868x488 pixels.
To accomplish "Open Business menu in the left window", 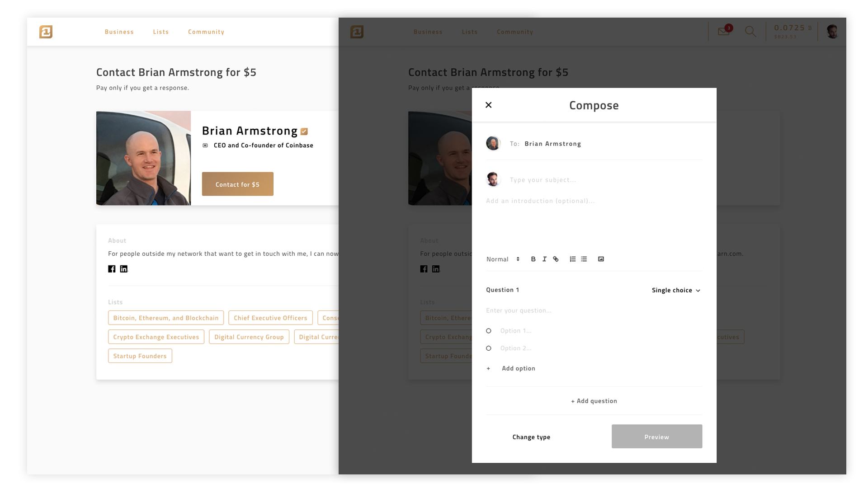I will click(x=119, y=32).
